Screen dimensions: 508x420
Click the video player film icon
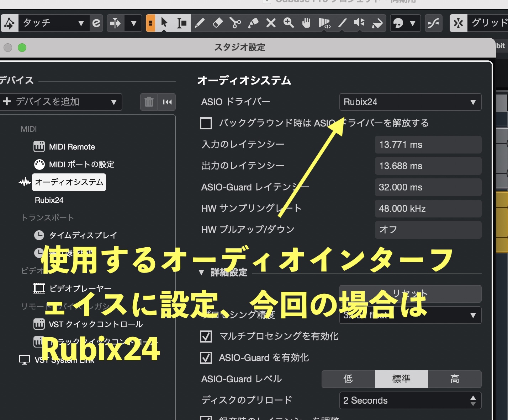tap(39, 288)
